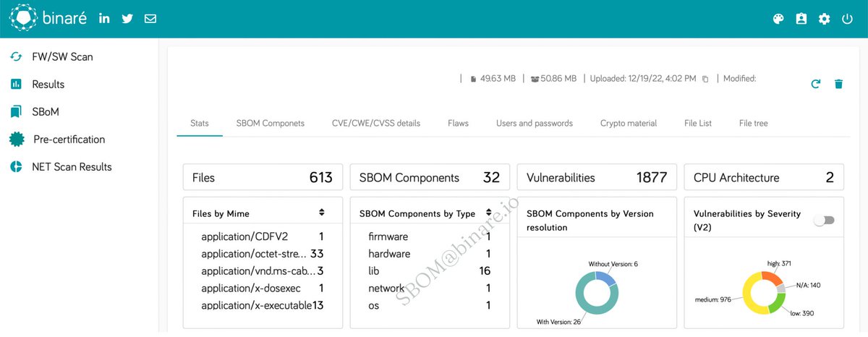Image resolution: width=868 pixels, height=337 pixels.
Task: Switch to SBOM Componets tab
Action: [271, 124]
